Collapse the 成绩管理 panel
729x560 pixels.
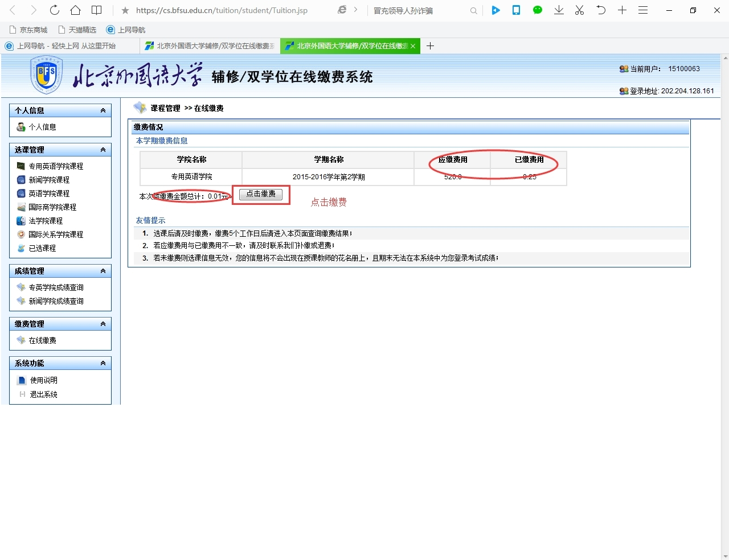103,271
